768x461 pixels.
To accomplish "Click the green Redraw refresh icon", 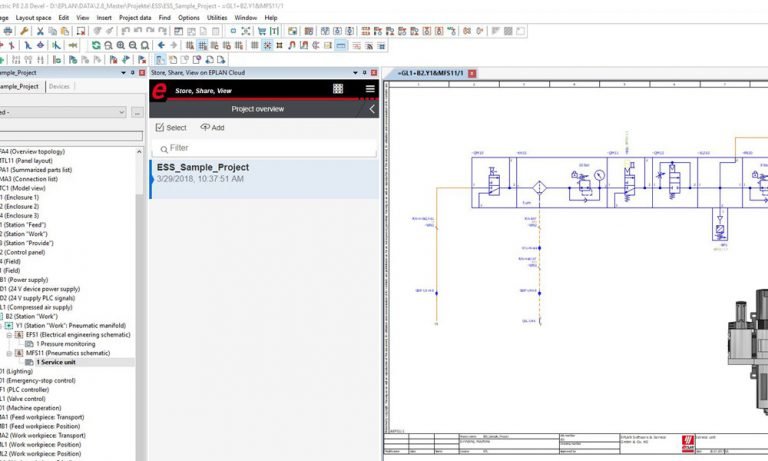I will 96,46.
